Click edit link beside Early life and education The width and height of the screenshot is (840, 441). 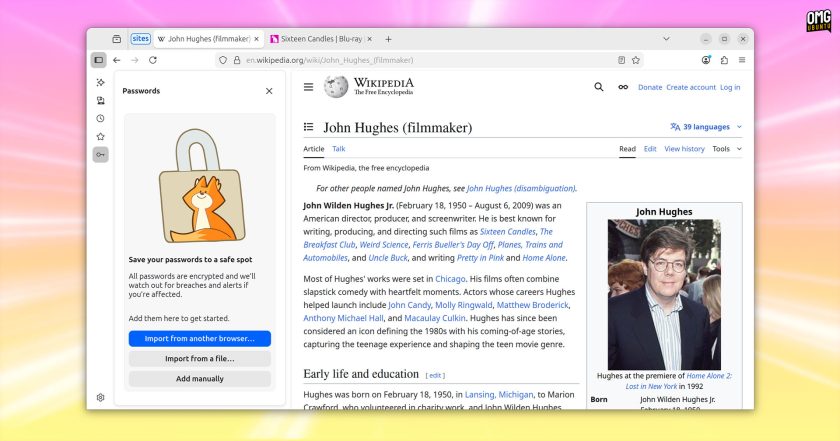click(435, 375)
